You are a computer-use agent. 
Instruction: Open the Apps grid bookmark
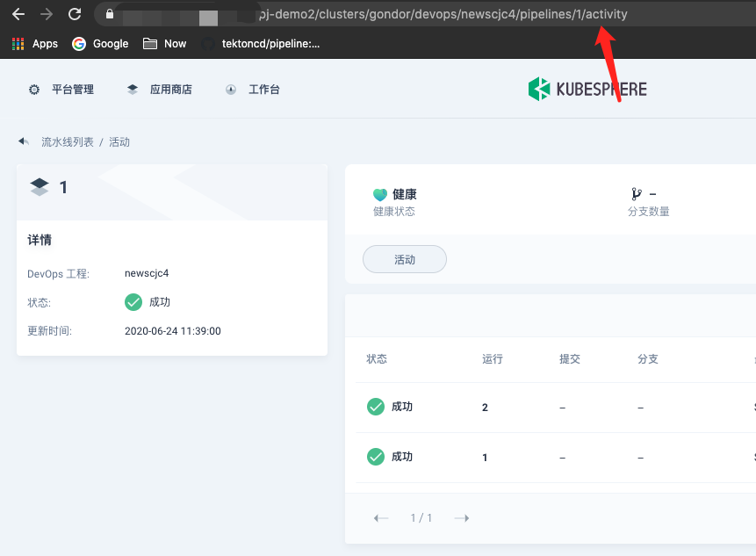coord(35,44)
